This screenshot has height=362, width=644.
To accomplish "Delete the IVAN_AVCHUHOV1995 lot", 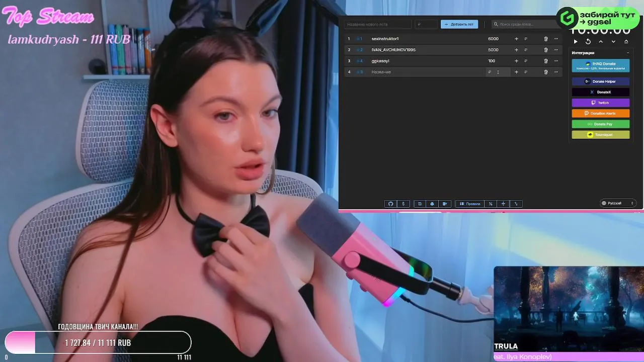I will tap(546, 50).
